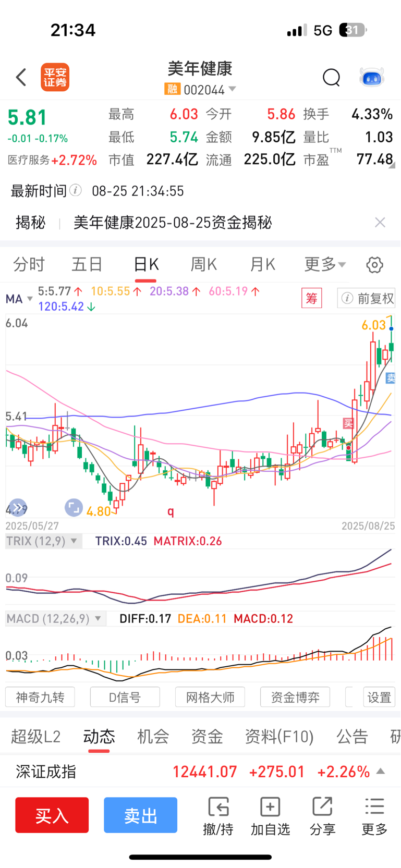Switch to the 周K chart tab
The height and width of the screenshot is (868, 401).
click(204, 264)
